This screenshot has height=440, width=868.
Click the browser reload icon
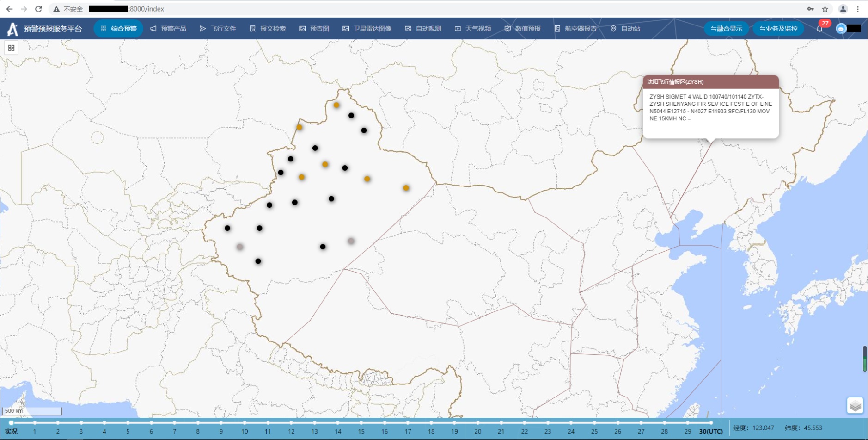[38, 9]
